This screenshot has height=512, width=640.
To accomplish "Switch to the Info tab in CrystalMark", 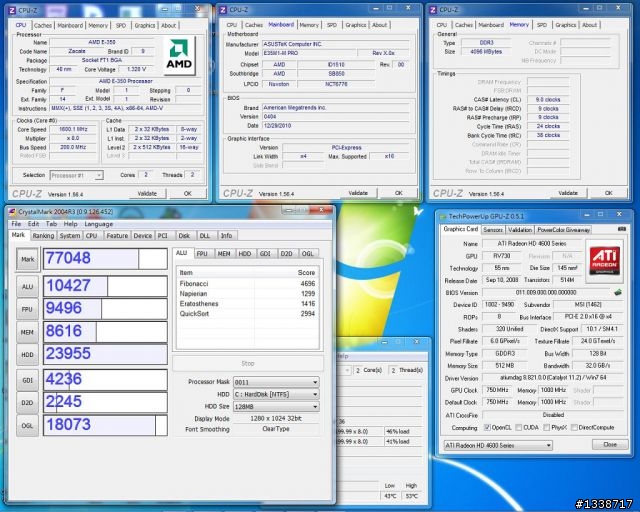I will 226,236.
